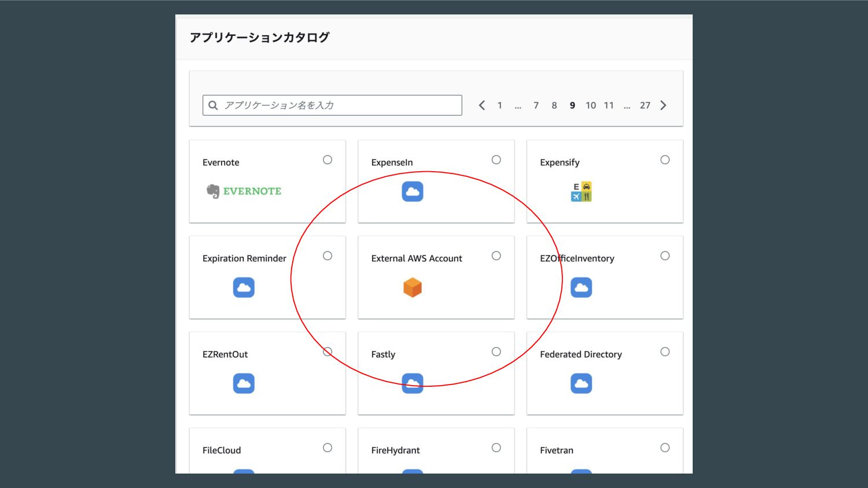
Task: Click the Evernote card title
Action: (221, 162)
